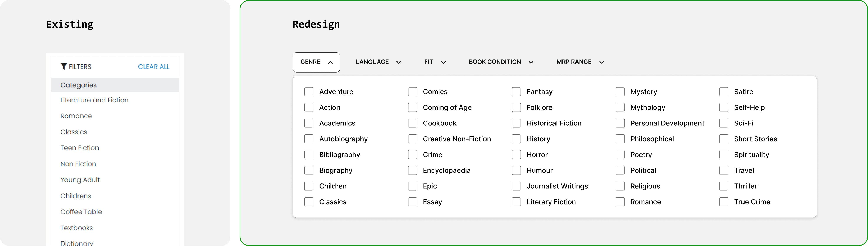Tick the True Crime checkbox
Screen dimensions: 868x246
pos(723,202)
